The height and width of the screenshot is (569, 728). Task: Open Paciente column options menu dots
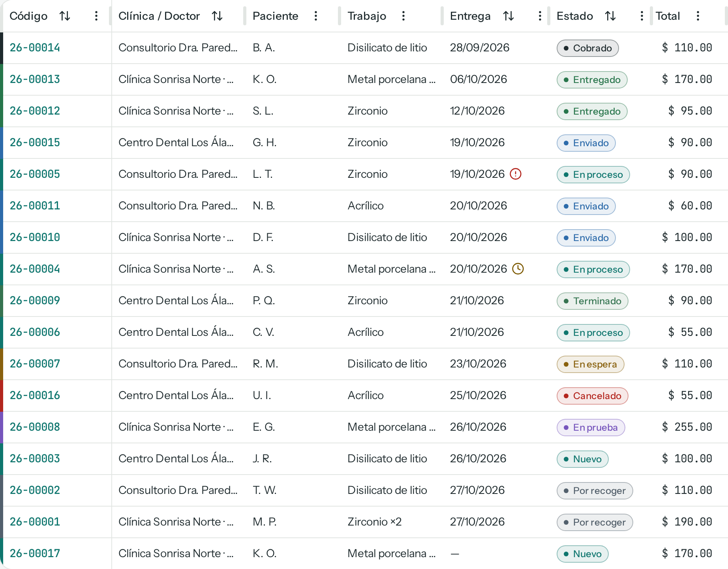click(x=316, y=16)
